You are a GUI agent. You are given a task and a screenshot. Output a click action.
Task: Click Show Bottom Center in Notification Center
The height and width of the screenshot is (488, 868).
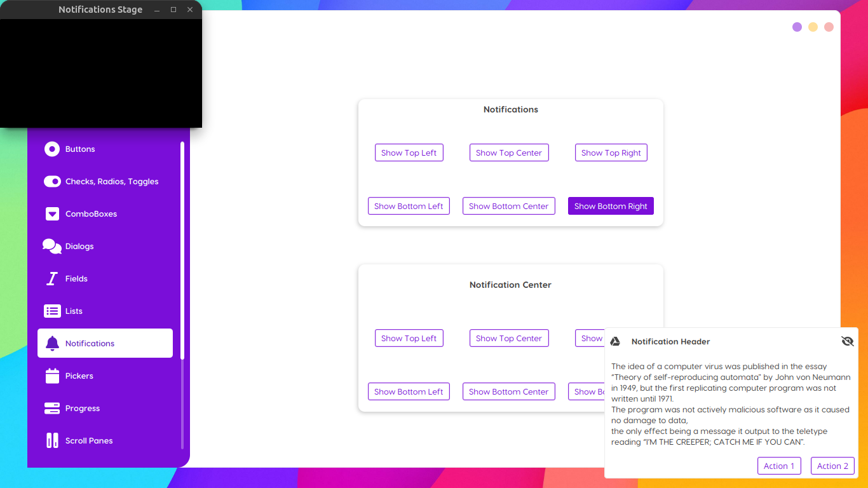pos(508,391)
